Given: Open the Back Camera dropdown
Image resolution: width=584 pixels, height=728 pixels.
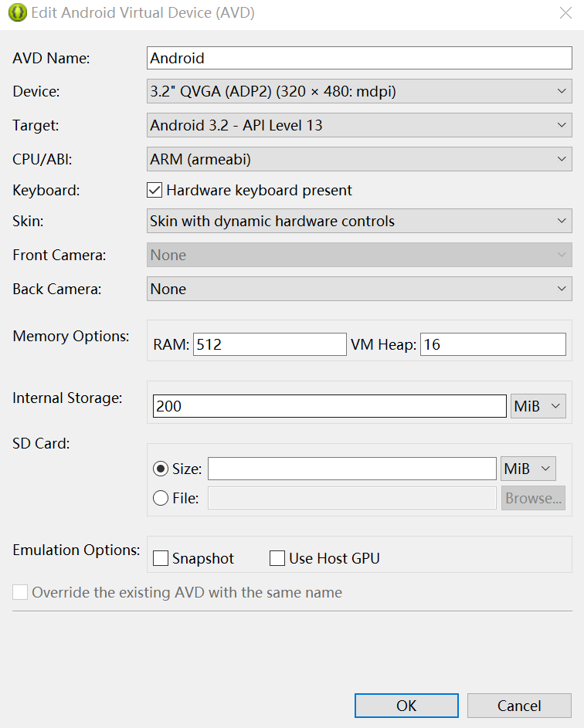Looking at the screenshot, I should point(359,289).
